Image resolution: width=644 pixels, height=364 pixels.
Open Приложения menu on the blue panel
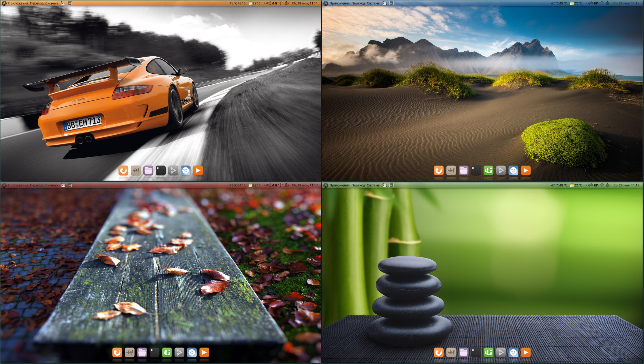(x=339, y=3)
